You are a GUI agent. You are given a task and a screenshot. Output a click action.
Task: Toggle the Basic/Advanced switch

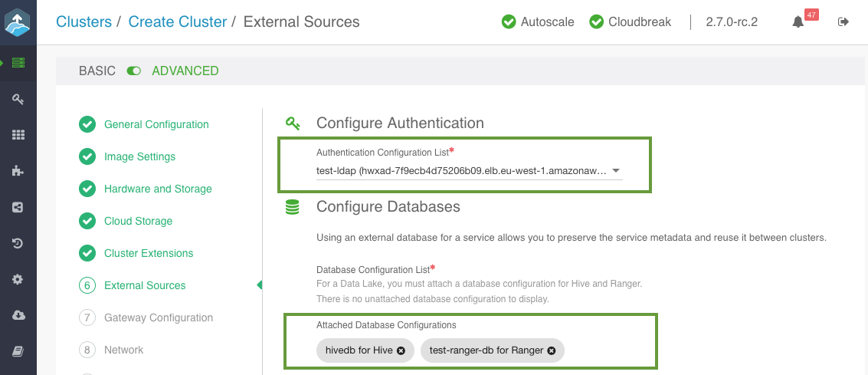[134, 71]
